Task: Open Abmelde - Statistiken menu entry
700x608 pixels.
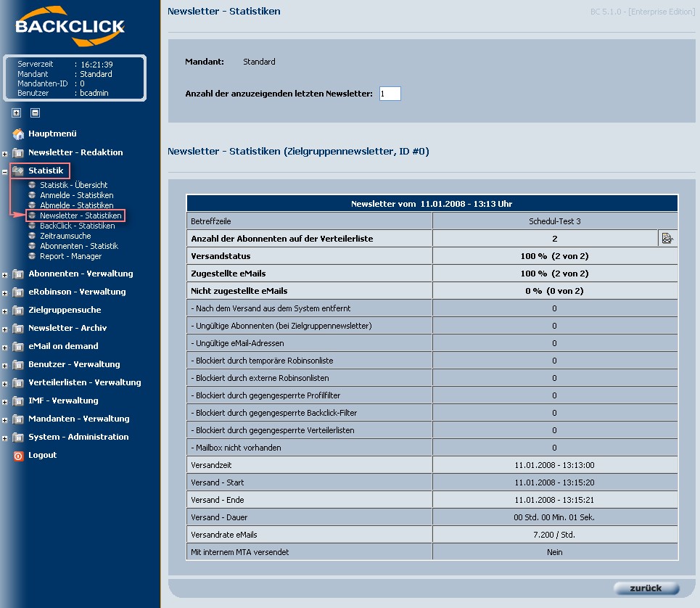Action: (x=77, y=205)
